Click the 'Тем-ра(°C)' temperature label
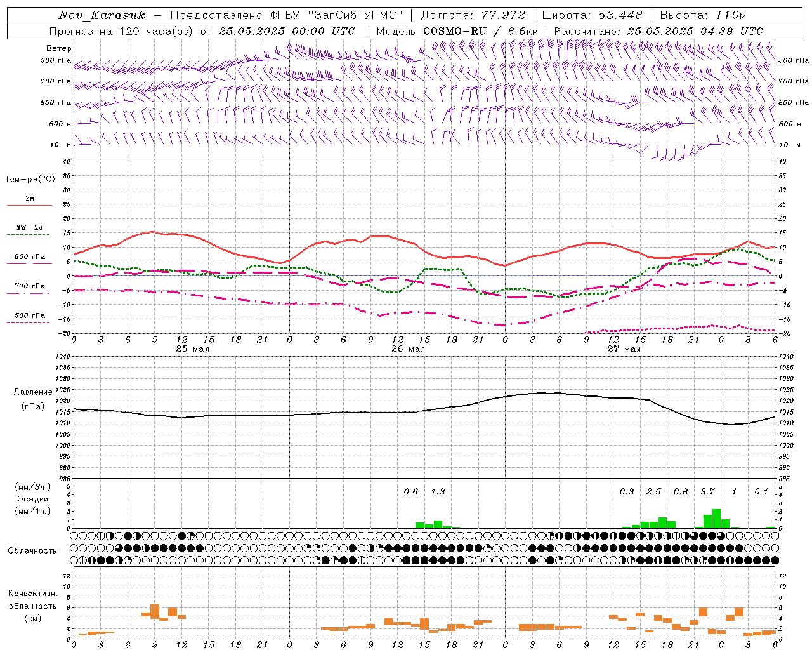The image size is (812, 650). point(30,180)
